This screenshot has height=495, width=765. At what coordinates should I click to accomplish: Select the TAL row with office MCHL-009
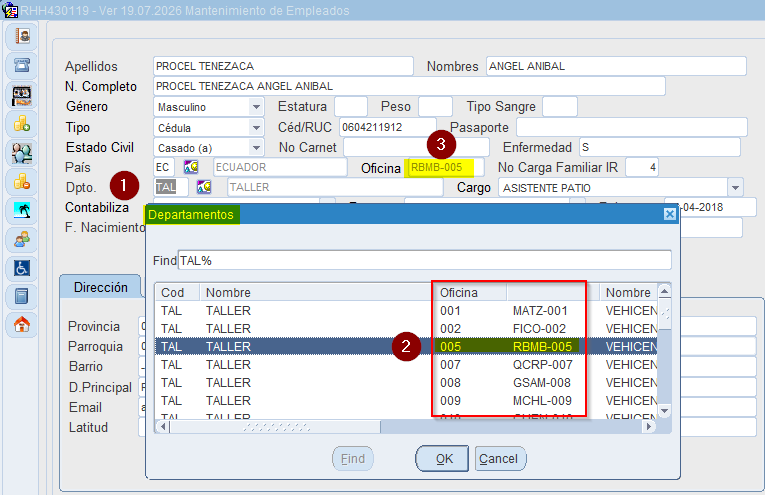click(x=406, y=401)
